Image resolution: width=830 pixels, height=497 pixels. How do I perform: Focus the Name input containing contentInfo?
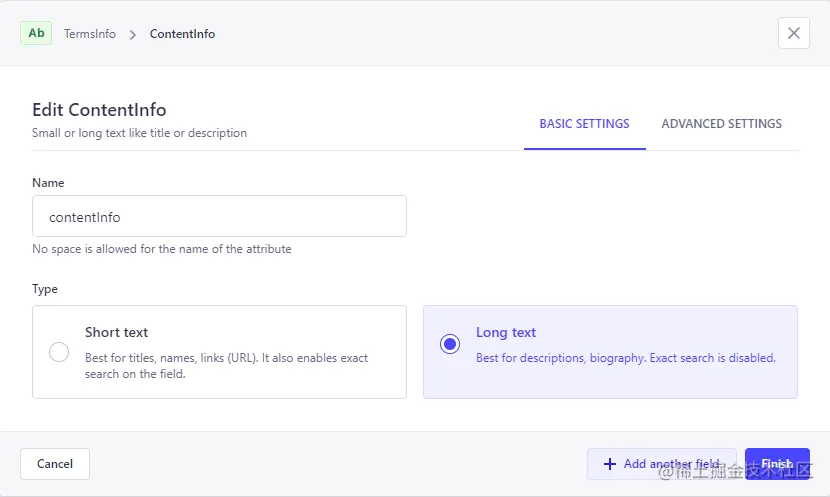(x=219, y=216)
